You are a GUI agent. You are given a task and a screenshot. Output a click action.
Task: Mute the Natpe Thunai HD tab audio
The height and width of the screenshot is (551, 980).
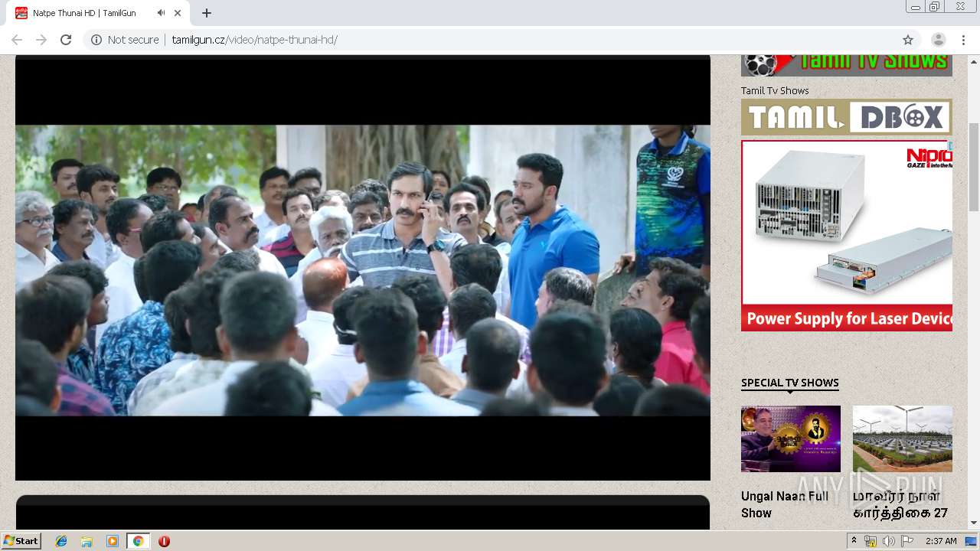[161, 13]
